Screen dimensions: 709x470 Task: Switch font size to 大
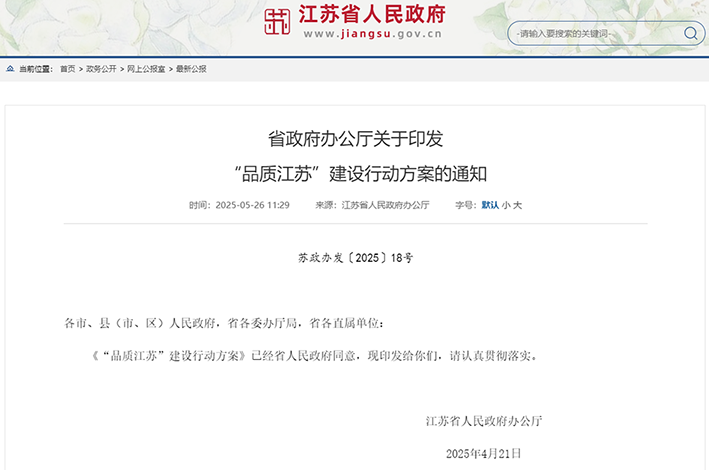tap(518, 205)
